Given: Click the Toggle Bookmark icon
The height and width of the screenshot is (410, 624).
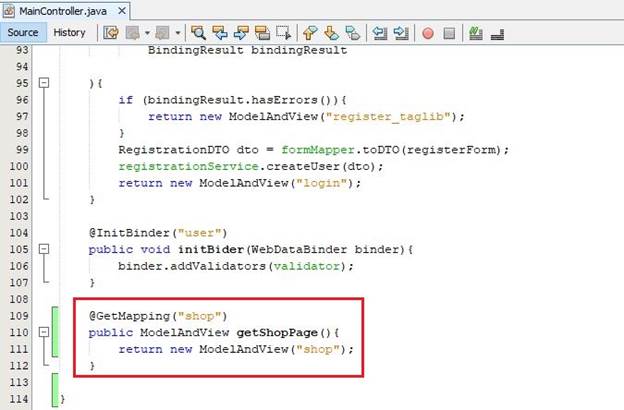Looking at the screenshot, I should pyautogui.click(x=353, y=33).
